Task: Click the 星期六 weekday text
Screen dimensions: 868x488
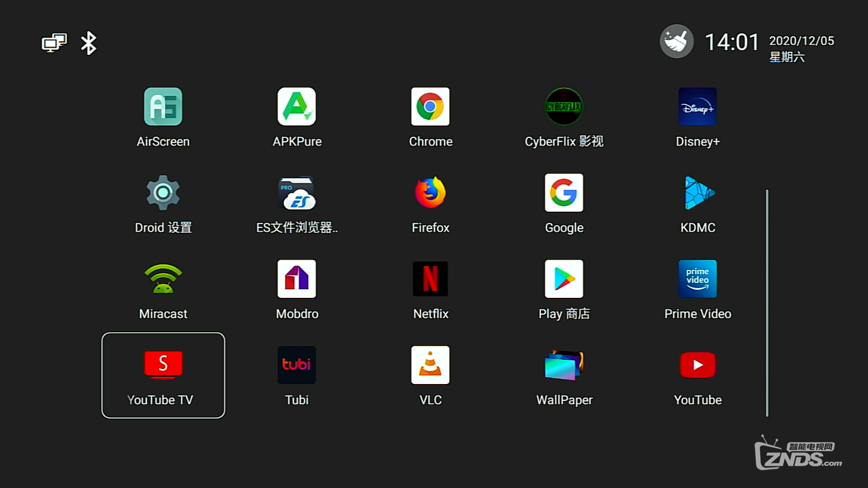Action: (787, 57)
